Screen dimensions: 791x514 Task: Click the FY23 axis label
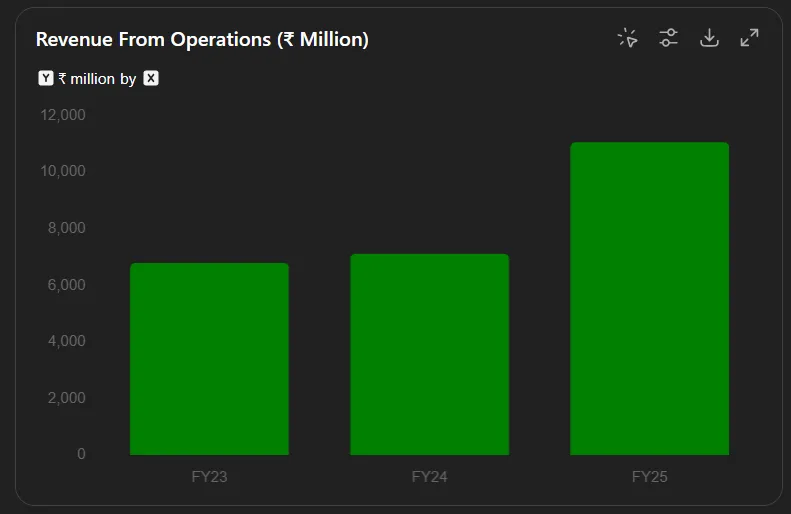pyautogui.click(x=209, y=477)
